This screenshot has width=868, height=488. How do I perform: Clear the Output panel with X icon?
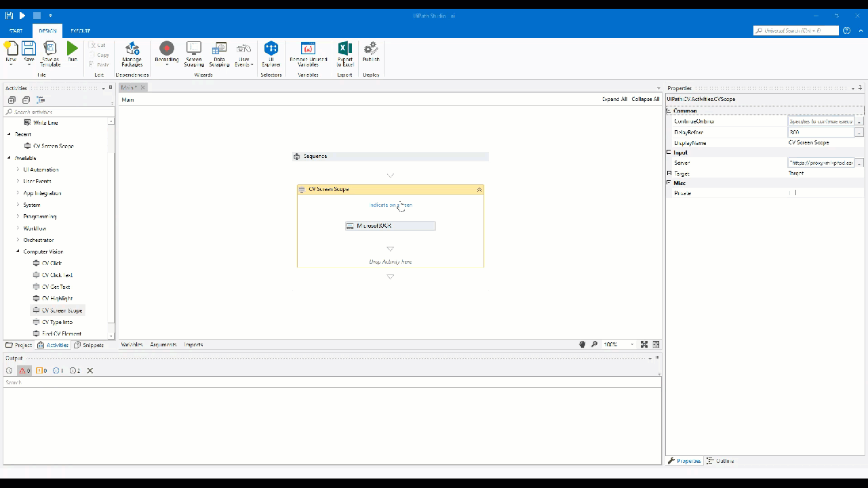pyautogui.click(x=90, y=371)
